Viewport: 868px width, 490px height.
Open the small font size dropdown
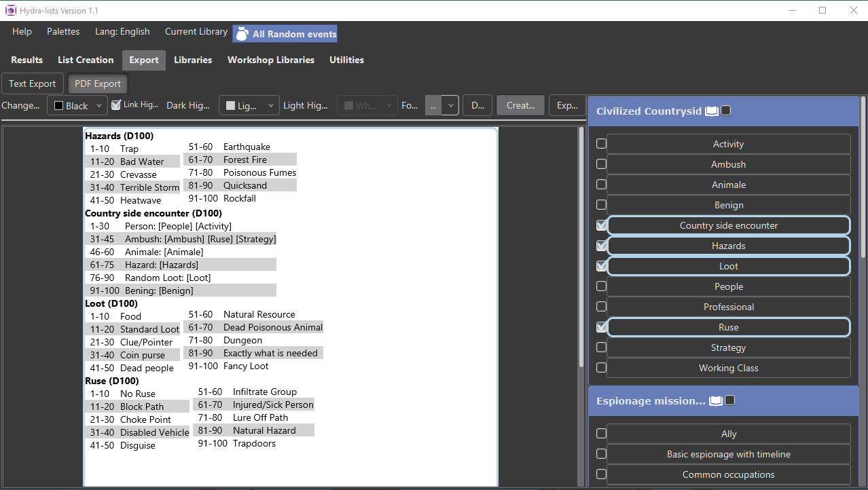click(450, 105)
